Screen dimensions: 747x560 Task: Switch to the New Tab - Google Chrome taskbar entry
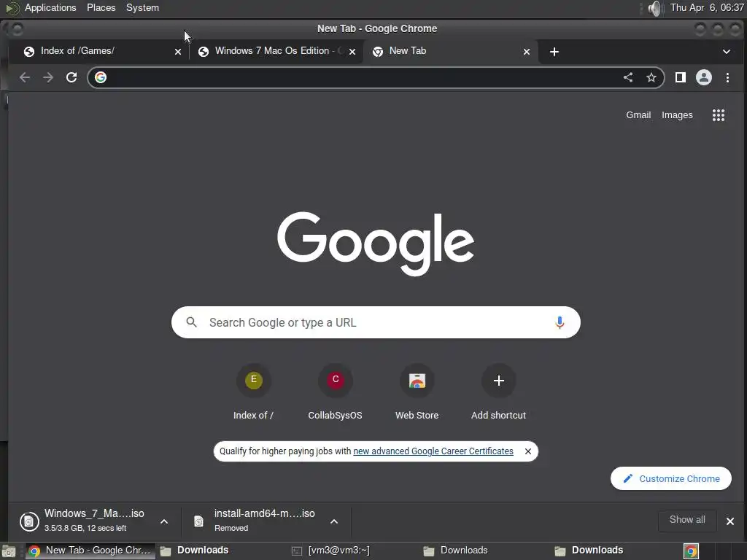click(90, 551)
